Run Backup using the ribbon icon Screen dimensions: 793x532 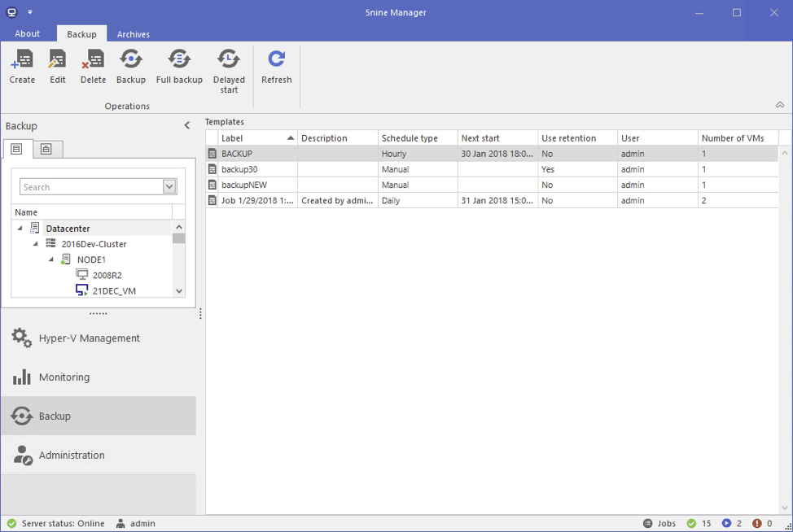click(130, 60)
